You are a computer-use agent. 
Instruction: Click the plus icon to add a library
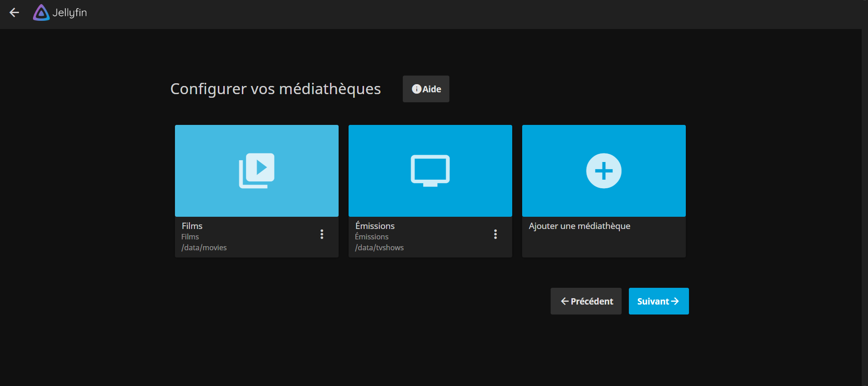pyautogui.click(x=604, y=171)
